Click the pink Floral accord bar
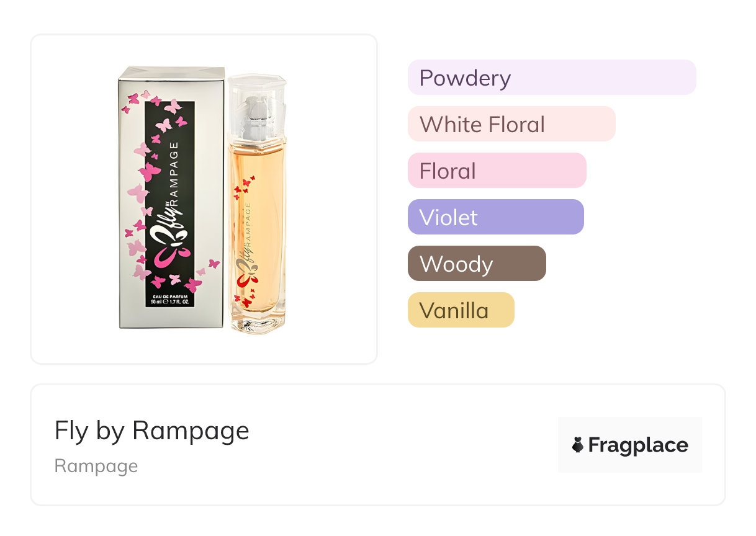The width and height of the screenshot is (756, 536). tap(497, 171)
